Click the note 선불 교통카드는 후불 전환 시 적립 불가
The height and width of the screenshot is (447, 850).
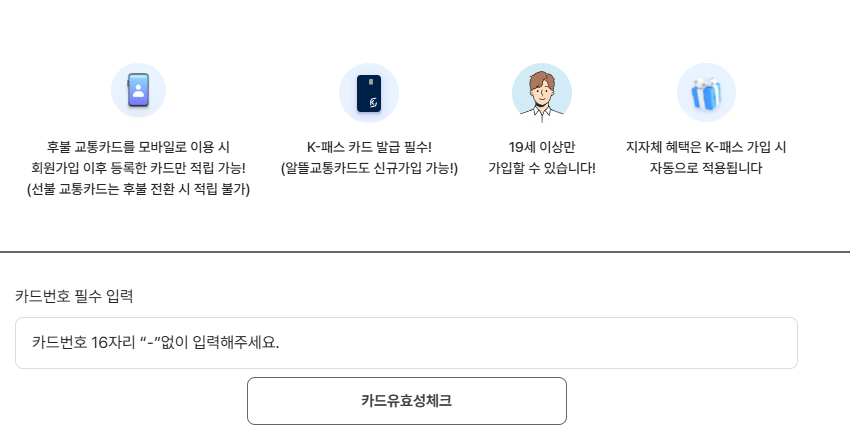pyautogui.click(x=138, y=189)
